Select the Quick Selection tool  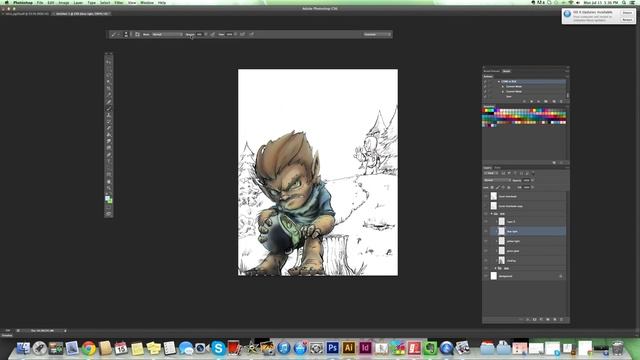coord(109,82)
